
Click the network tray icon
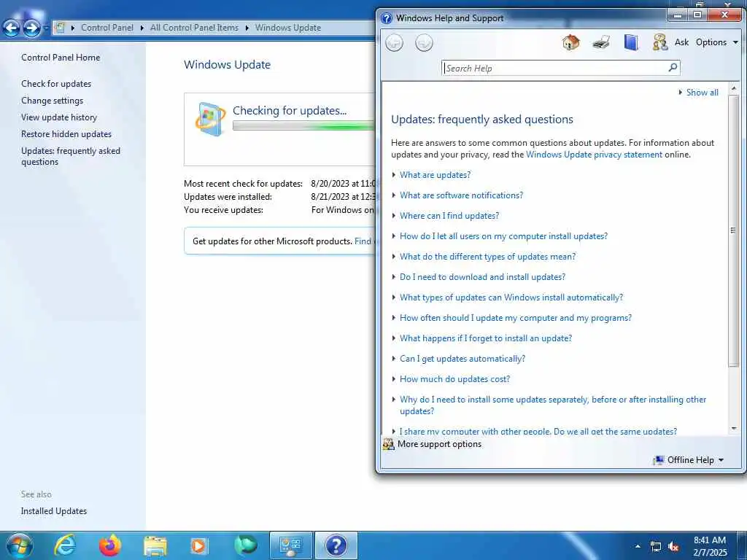tap(656, 547)
